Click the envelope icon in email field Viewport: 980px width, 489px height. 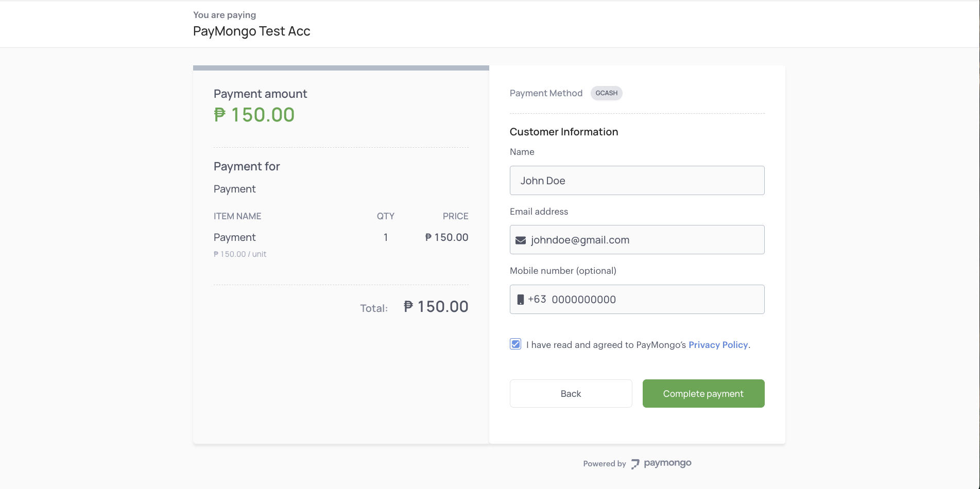coord(521,240)
